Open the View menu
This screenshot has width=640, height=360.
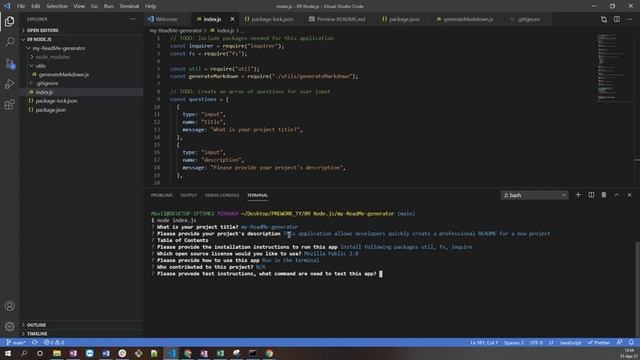coord(79,6)
